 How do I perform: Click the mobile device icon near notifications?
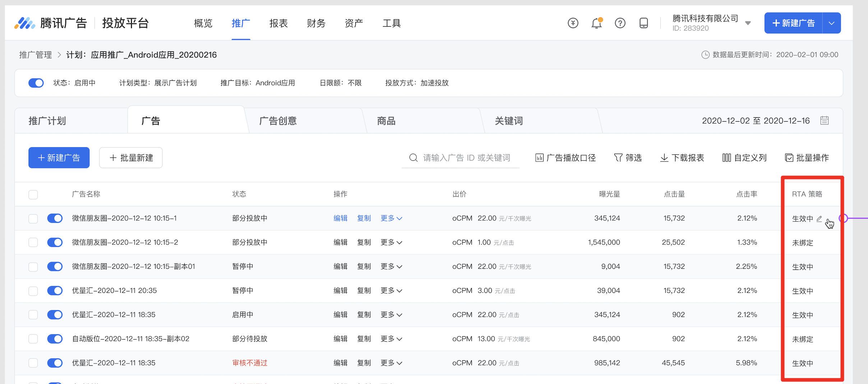(643, 23)
